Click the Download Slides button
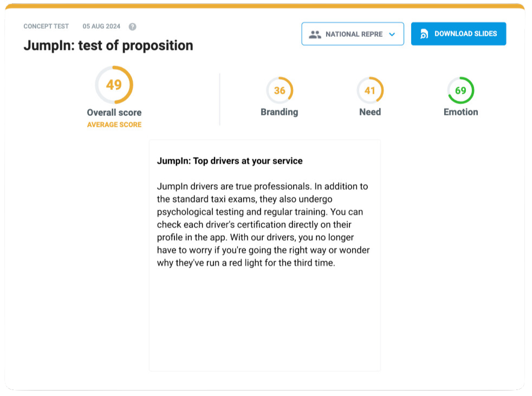532x396 pixels. click(458, 34)
